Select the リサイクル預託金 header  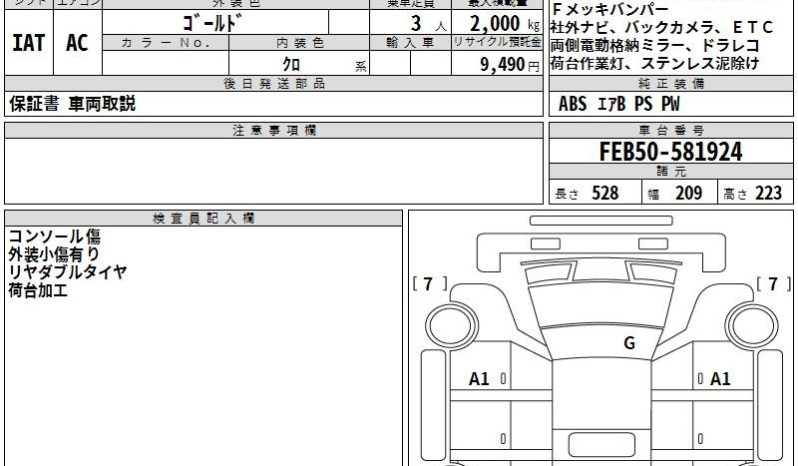[x=497, y=43]
